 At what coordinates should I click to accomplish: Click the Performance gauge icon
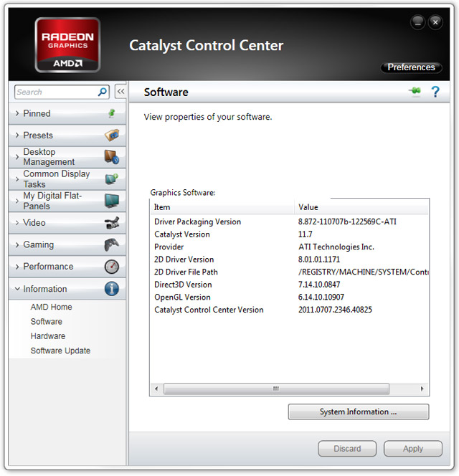111,267
